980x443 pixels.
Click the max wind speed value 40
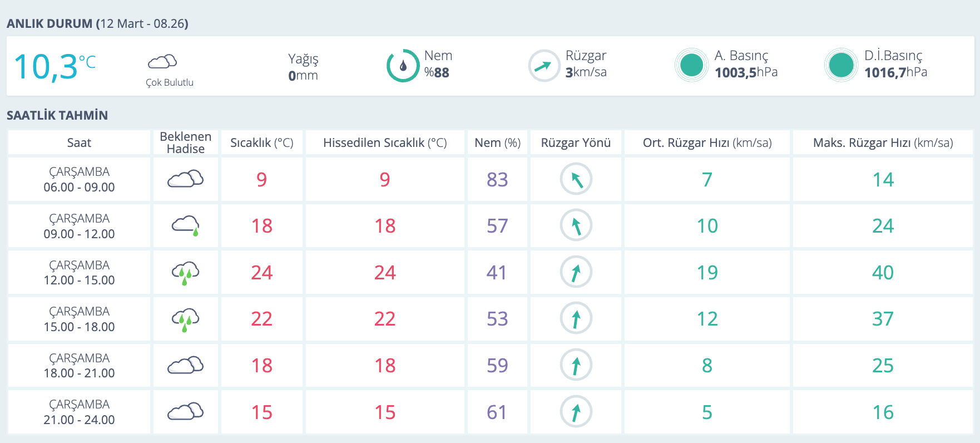tap(883, 273)
